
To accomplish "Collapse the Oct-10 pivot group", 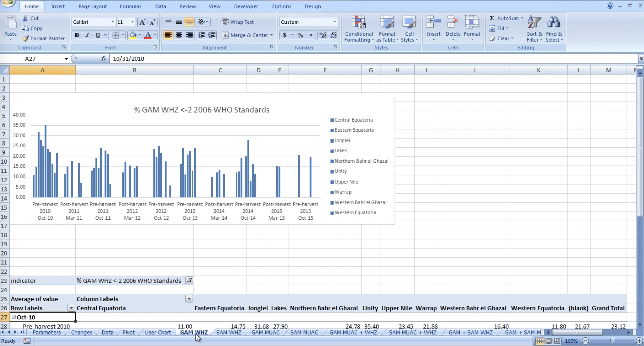I will pyautogui.click(x=14, y=317).
